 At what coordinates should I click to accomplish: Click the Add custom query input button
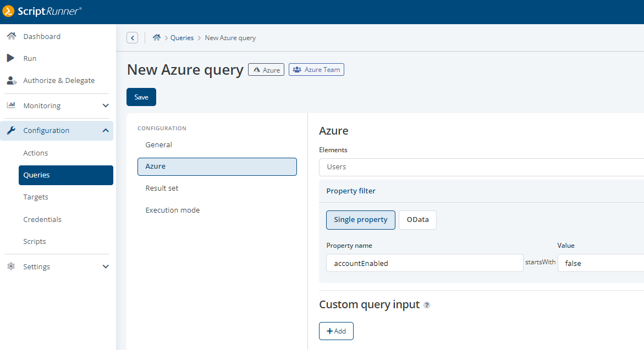pyautogui.click(x=336, y=331)
